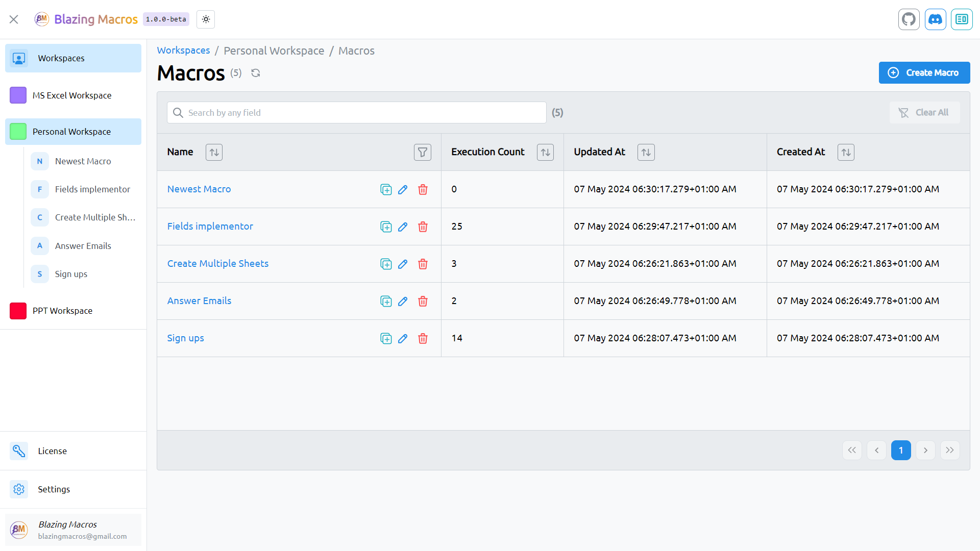Select Workspaces in the sidebar
This screenshot has height=551, width=980.
tap(73, 58)
